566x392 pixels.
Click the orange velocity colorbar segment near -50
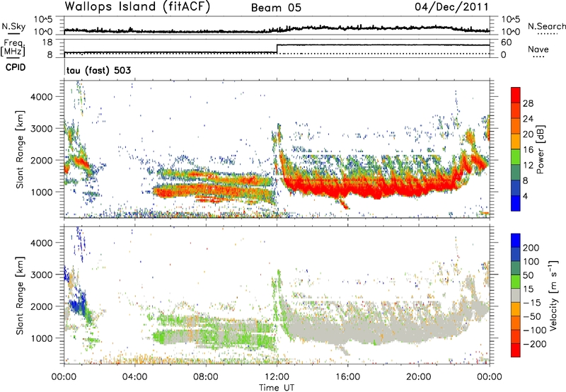point(516,309)
